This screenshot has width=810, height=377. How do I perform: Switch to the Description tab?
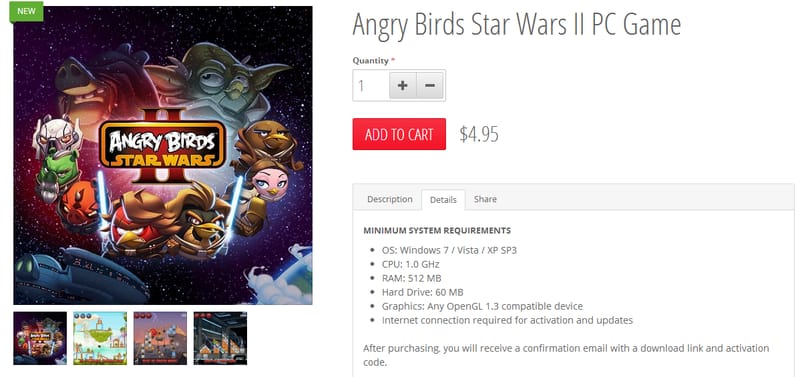coord(390,199)
